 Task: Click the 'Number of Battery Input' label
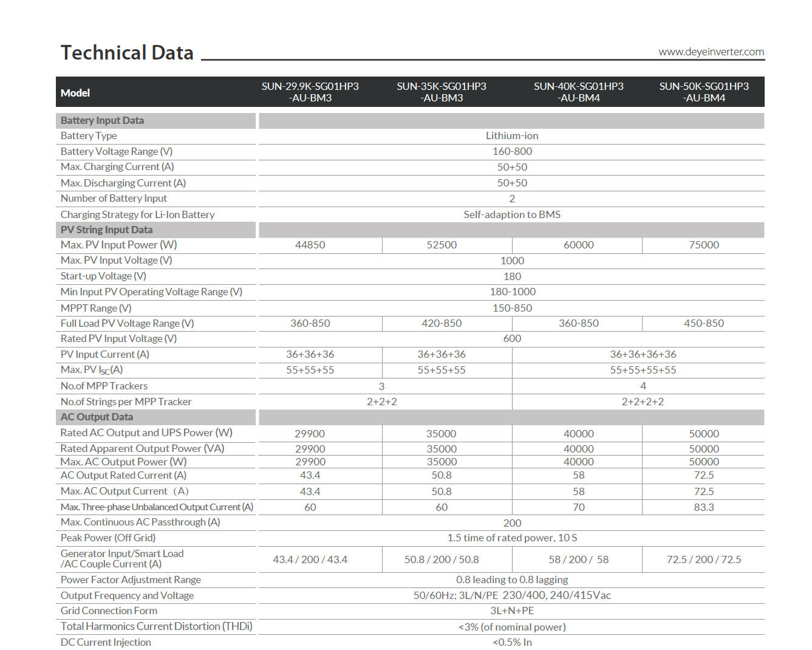[114, 199]
